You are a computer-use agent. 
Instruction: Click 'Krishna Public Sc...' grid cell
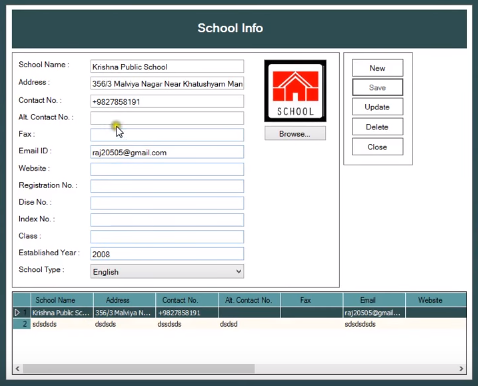pos(62,313)
